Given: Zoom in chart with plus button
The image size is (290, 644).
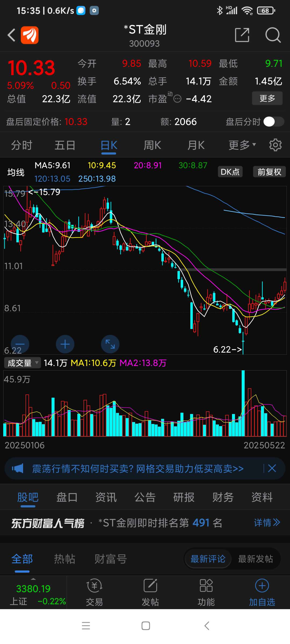Looking at the screenshot, I should pyautogui.click(x=65, y=344).
